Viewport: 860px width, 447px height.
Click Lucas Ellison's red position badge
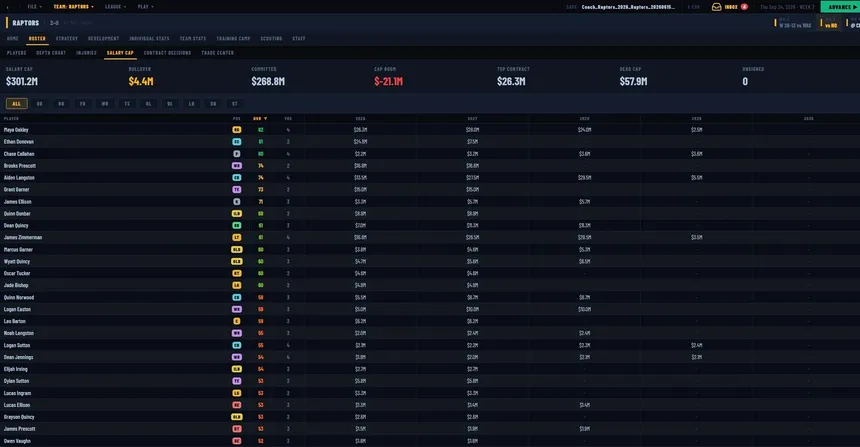236,405
